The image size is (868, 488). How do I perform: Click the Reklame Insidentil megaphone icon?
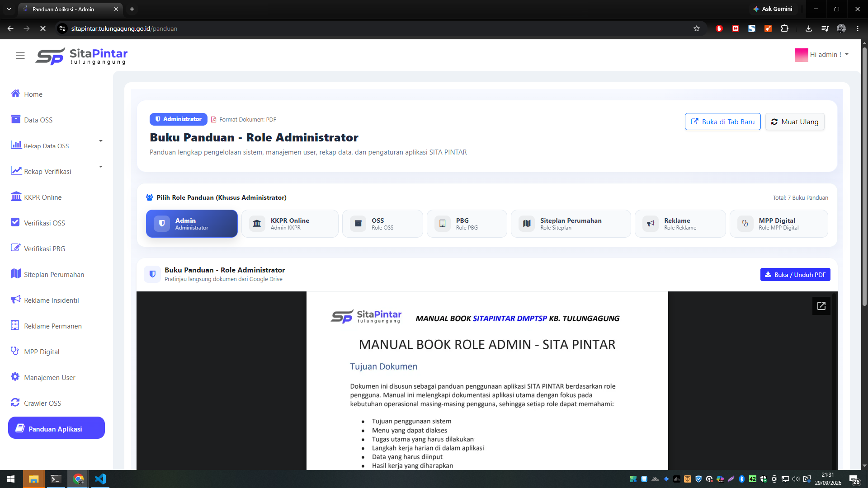click(16, 300)
